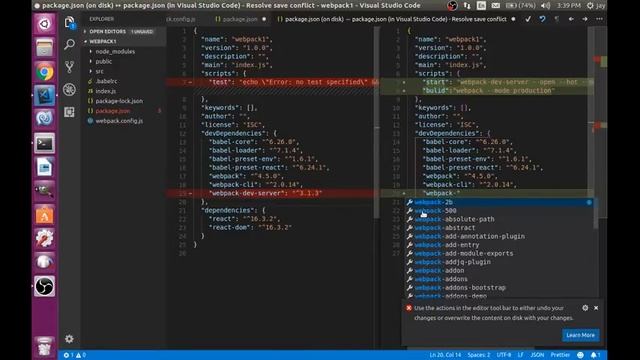Select the webpack-addjq-plugin suggestion
The height and width of the screenshot is (360, 640).
coord(499,262)
